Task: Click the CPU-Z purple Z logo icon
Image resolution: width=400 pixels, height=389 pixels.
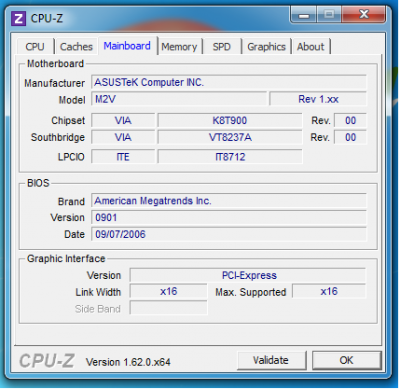Action: pos(18,18)
